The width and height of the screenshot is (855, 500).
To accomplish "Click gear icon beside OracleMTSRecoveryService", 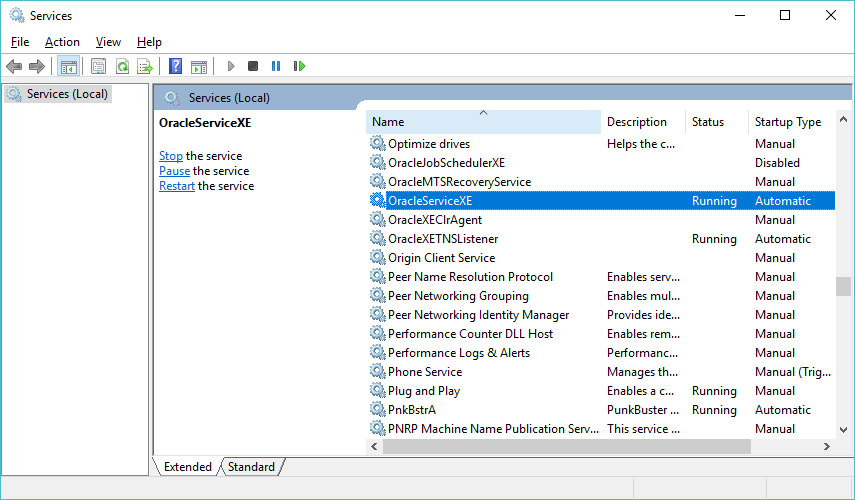I will pyautogui.click(x=377, y=182).
